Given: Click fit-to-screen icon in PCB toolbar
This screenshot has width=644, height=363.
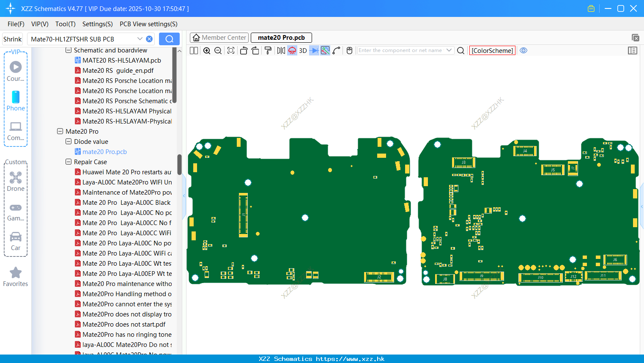Looking at the screenshot, I should 231,50.
